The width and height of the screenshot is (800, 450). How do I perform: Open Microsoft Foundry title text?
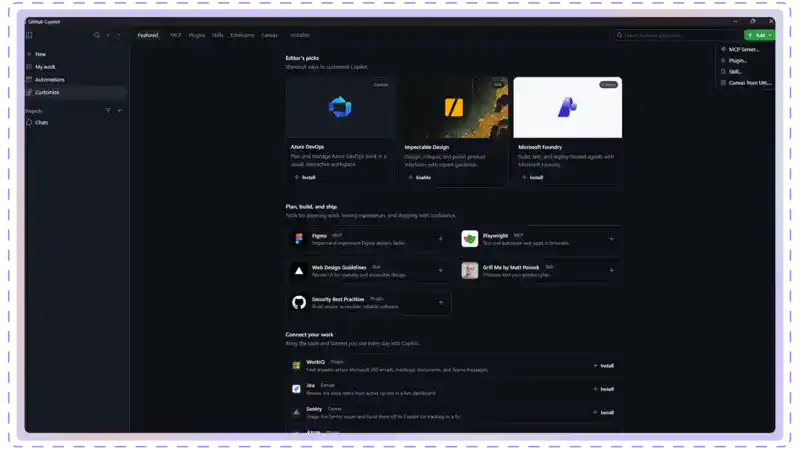[540, 147]
